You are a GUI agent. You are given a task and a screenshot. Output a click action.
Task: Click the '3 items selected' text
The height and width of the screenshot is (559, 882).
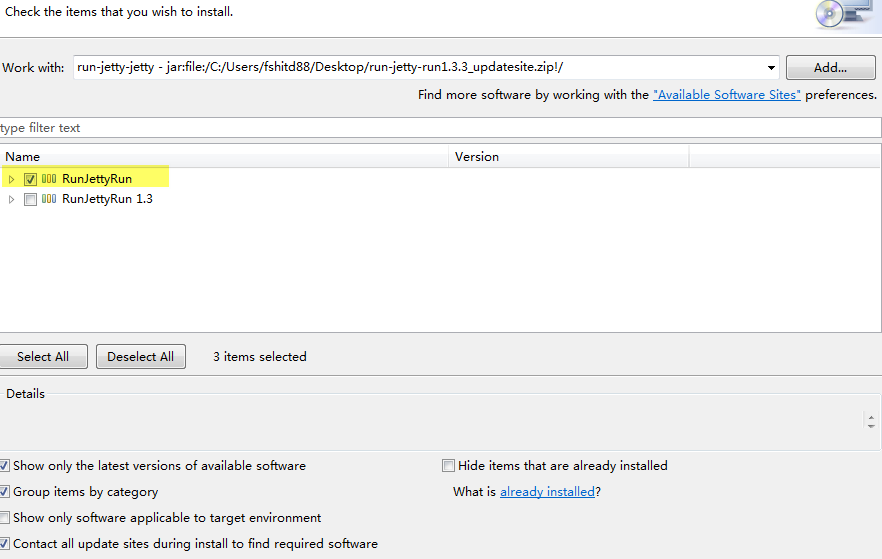[x=260, y=357]
